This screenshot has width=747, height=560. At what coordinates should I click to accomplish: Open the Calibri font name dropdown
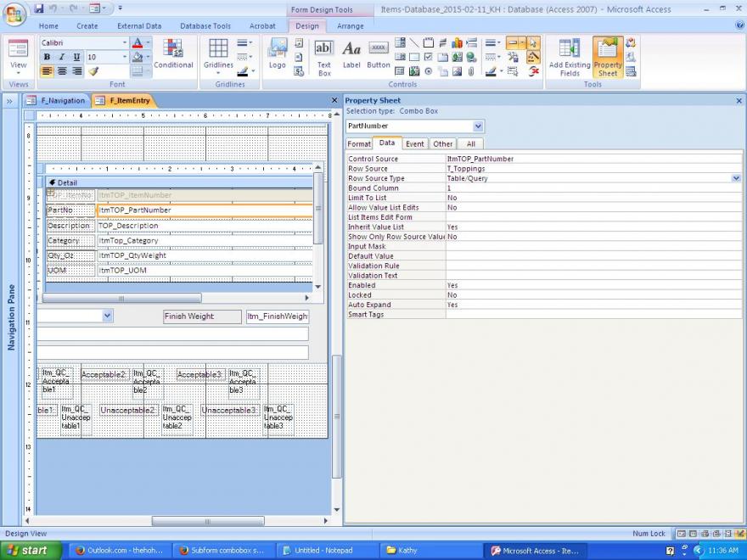coord(125,43)
